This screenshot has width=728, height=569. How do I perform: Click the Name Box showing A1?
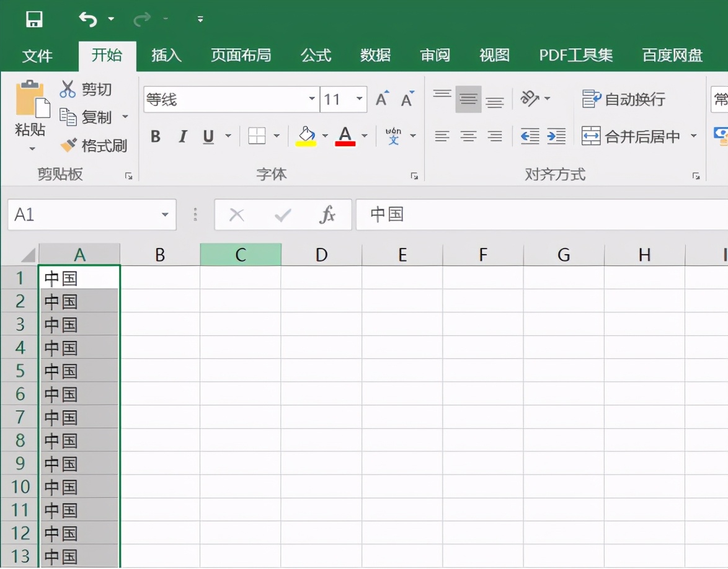[86, 214]
